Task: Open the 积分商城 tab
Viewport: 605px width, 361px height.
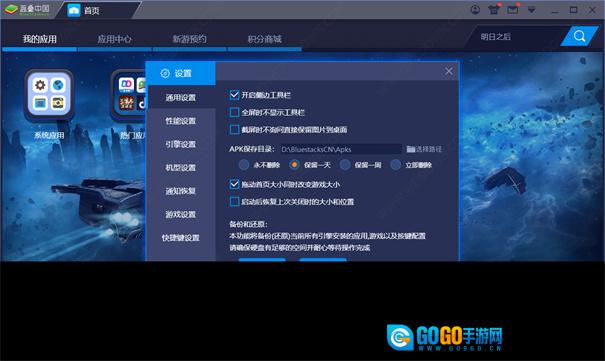Action: (265, 39)
